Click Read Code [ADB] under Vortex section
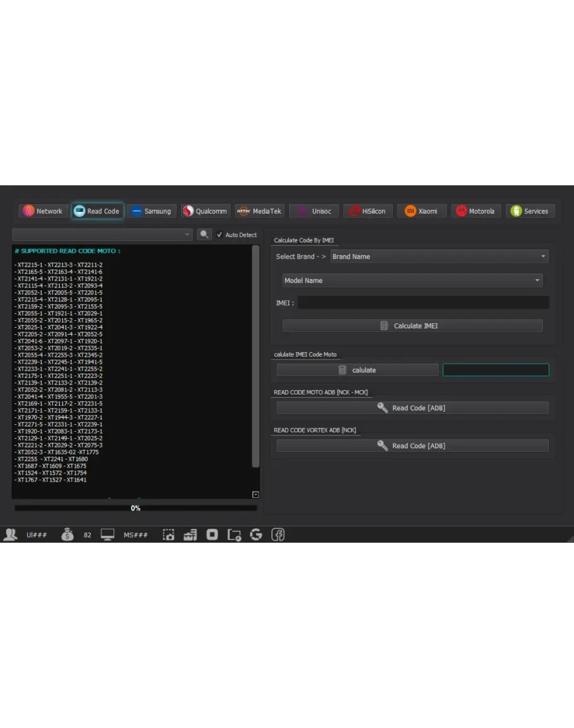This screenshot has width=574, height=728. 412,446
